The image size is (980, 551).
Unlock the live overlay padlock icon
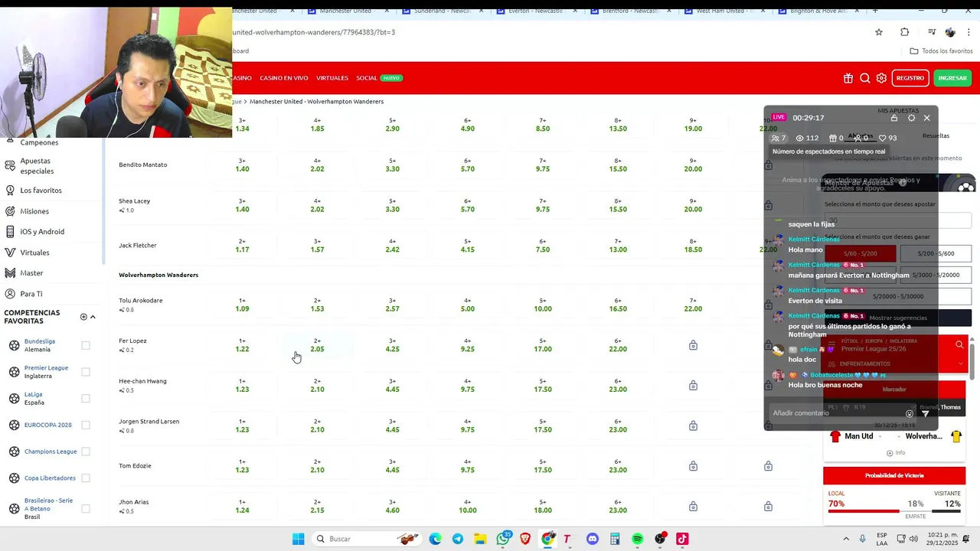pyautogui.click(x=894, y=118)
